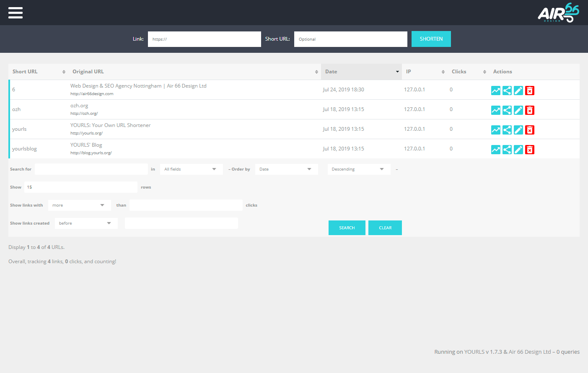Viewport: 588px width, 373px height.
Task: Open the hamburger menu
Action: 16,13
